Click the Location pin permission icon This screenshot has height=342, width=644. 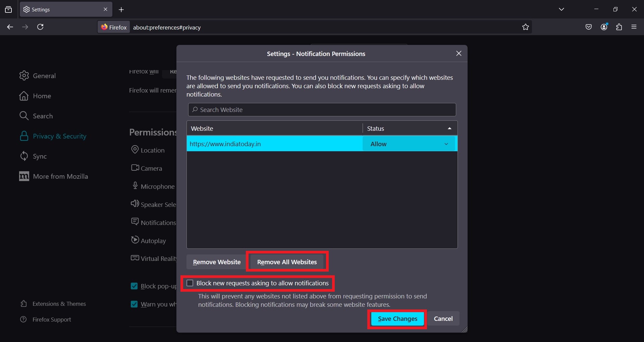point(135,150)
